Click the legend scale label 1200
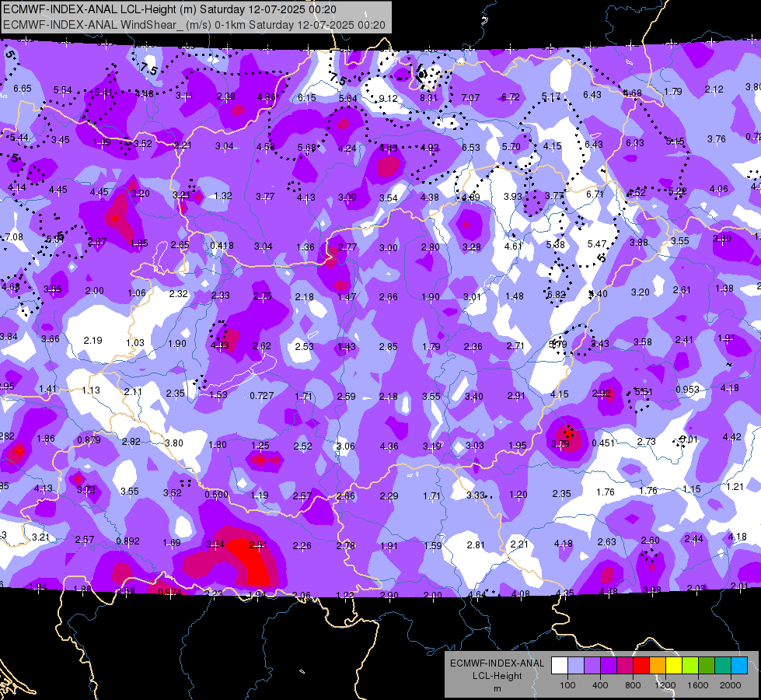This screenshot has height=700, width=761. (665, 685)
